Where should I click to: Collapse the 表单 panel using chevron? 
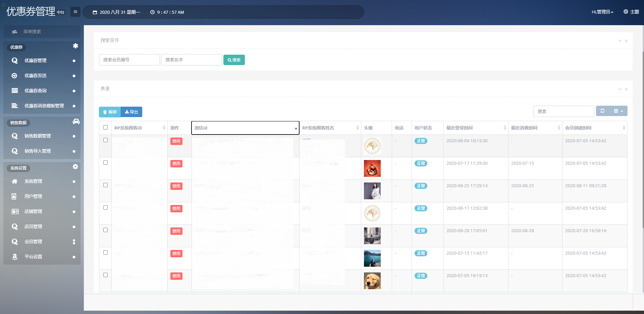[x=620, y=89]
